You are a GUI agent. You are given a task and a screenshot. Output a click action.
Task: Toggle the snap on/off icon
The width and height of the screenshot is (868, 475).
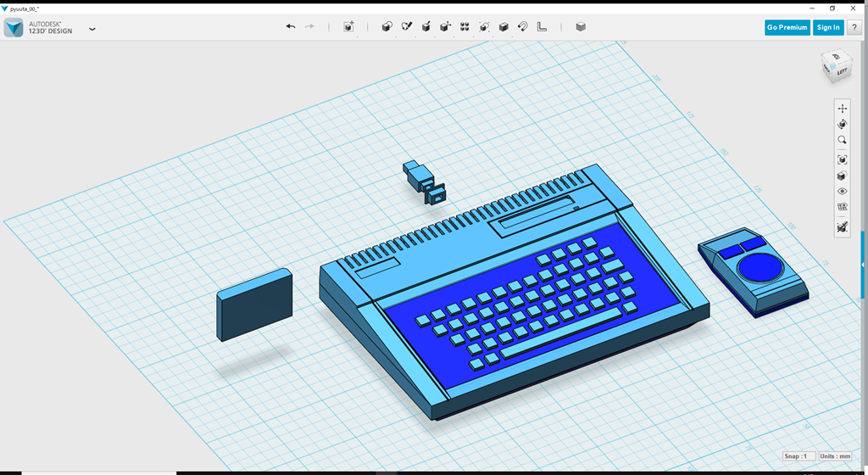point(842,226)
